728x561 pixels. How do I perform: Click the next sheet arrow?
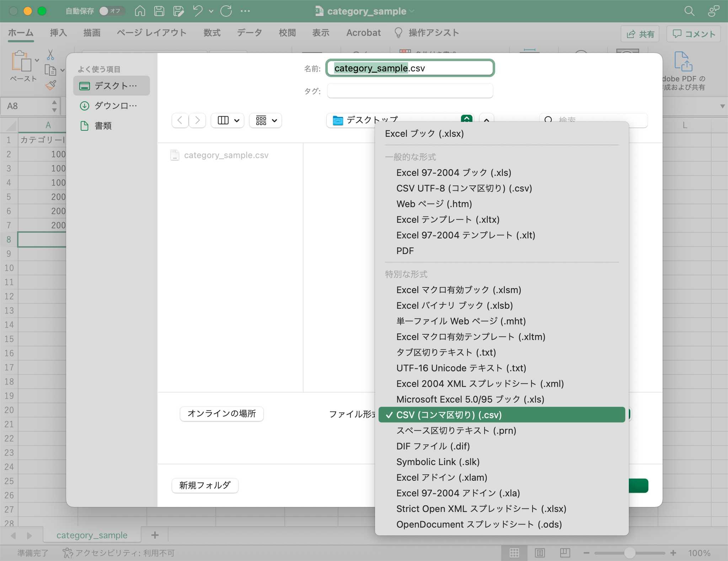[x=30, y=535]
